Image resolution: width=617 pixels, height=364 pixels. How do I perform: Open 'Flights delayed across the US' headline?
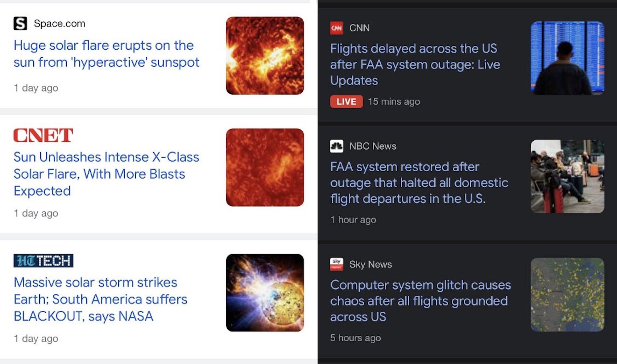[415, 64]
